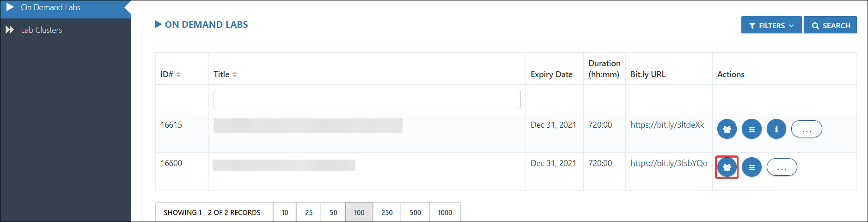Screen dimensions: 868x222
Task: Open settings sliders icon for lab 16615
Action: [x=752, y=129]
